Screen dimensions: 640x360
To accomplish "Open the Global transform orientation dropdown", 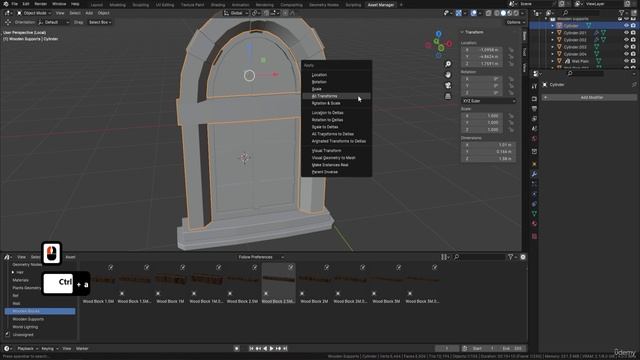I will pos(236,13).
